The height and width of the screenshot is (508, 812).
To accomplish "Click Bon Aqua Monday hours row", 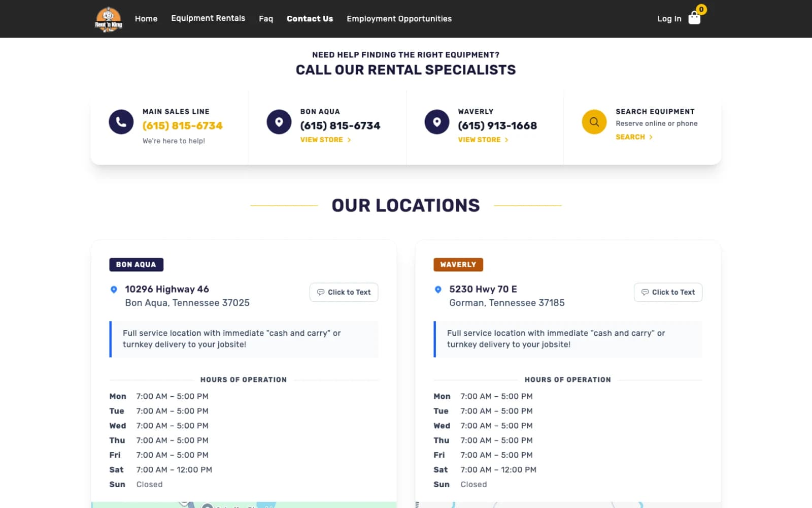I will 244,396.
